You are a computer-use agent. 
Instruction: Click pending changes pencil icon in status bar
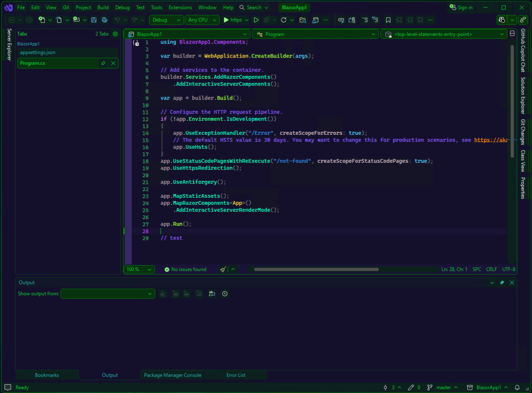[x=411, y=388]
